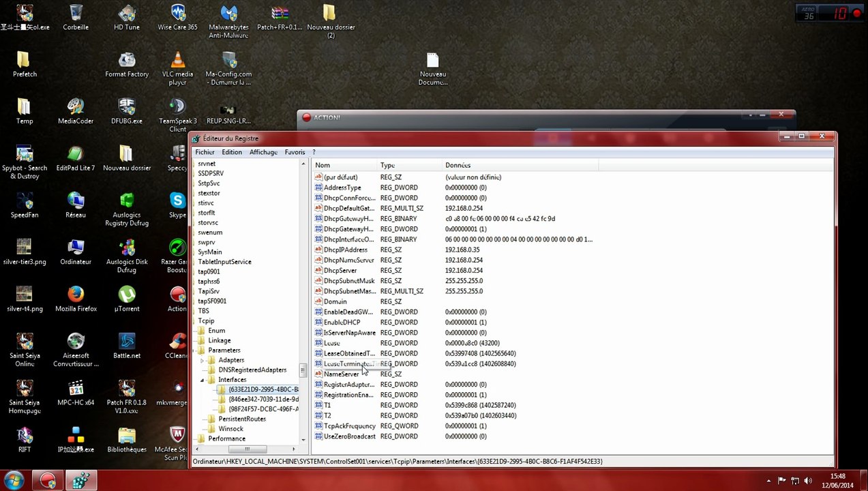Viewport: 868px width, 491px height.
Task: Click the tree pane horizontal scrollbar thumb
Action: [247, 449]
